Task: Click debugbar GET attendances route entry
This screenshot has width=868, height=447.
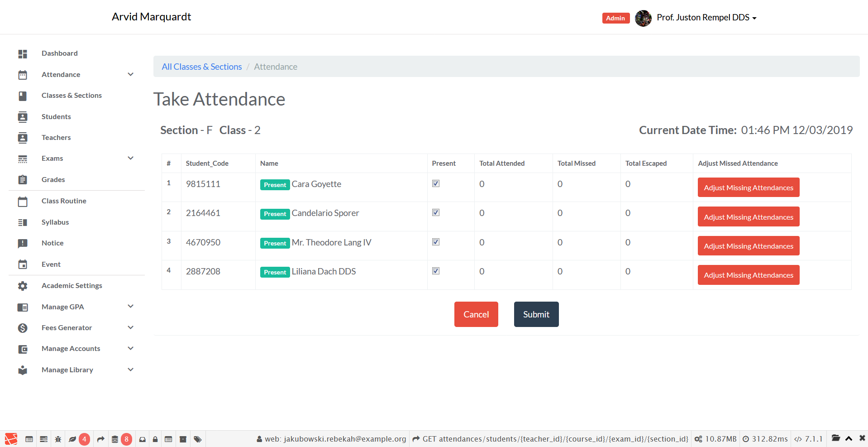Action: tap(550, 439)
